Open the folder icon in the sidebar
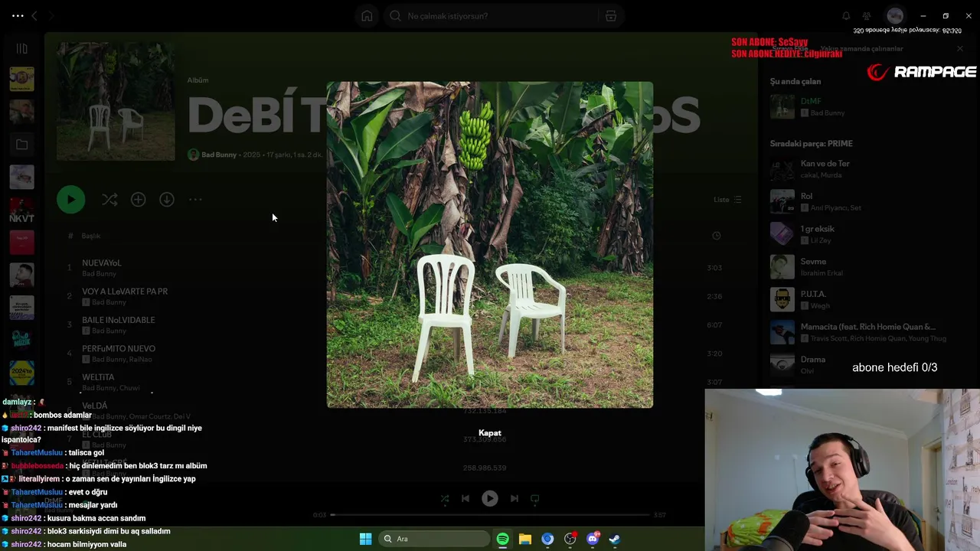Screen dimensions: 980x551 click(21, 145)
